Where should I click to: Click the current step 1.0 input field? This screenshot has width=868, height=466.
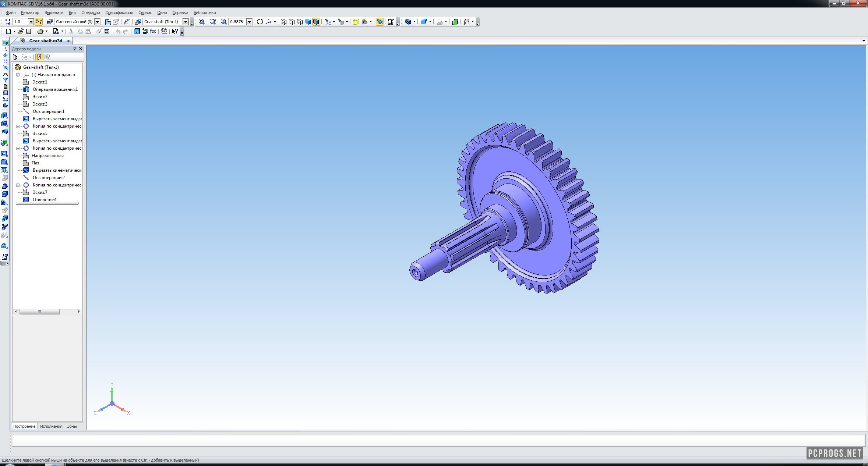[x=20, y=22]
